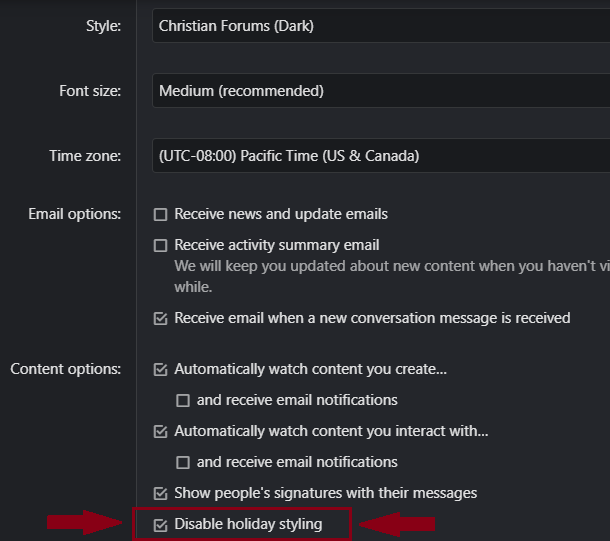
Task: Click the red arrow right of Disable holiday styling
Action: (398, 523)
